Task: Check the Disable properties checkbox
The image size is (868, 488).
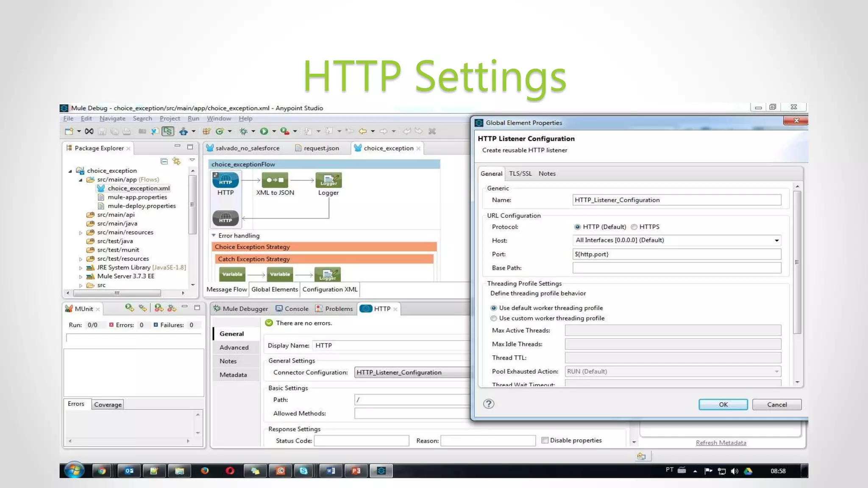Action: point(545,440)
